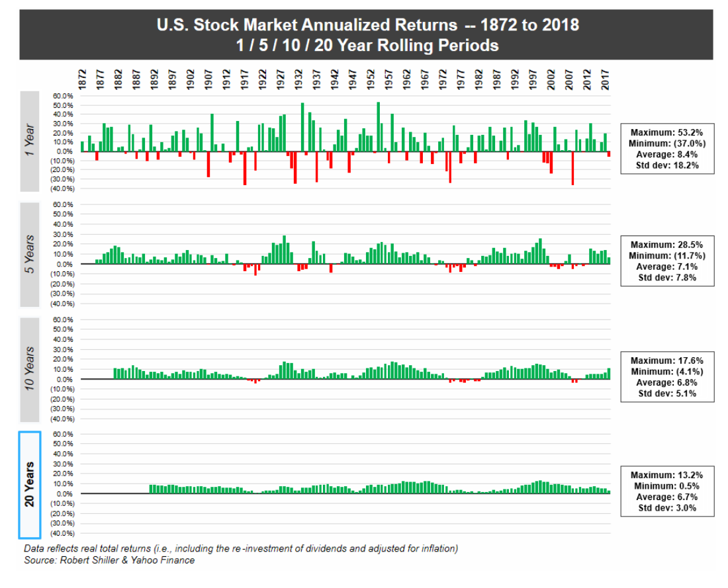728x588 pixels.
Task: Click the (40.0%) axis label in 20 Years chart
Action: (x=61, y=533)
